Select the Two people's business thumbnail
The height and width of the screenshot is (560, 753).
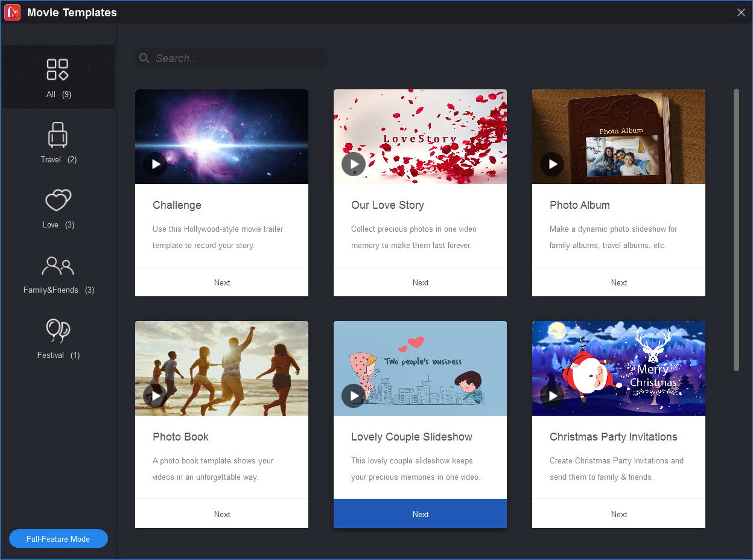(420, 368)
